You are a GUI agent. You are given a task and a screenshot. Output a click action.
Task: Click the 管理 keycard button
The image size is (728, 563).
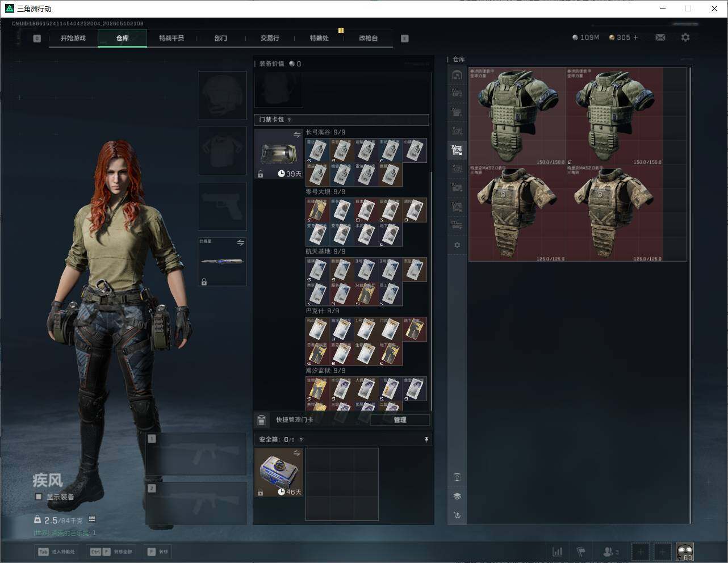[400, 420]
